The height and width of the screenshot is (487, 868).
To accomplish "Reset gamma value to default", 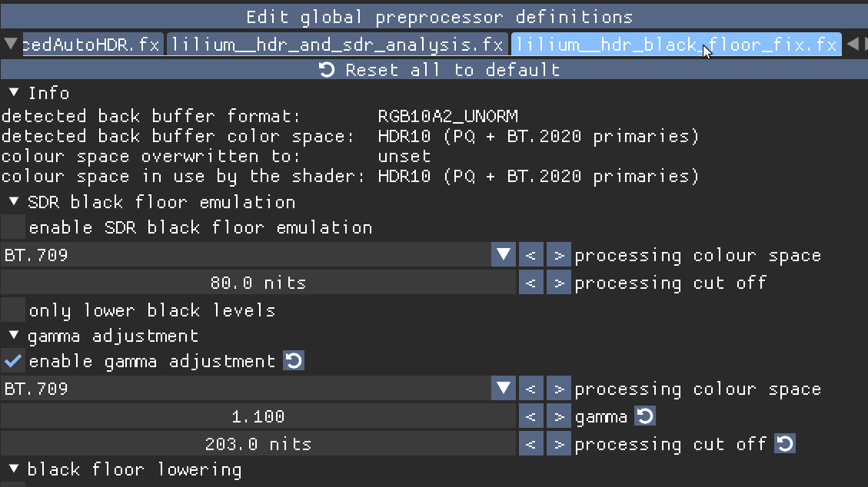I will [x=645, y=416].
